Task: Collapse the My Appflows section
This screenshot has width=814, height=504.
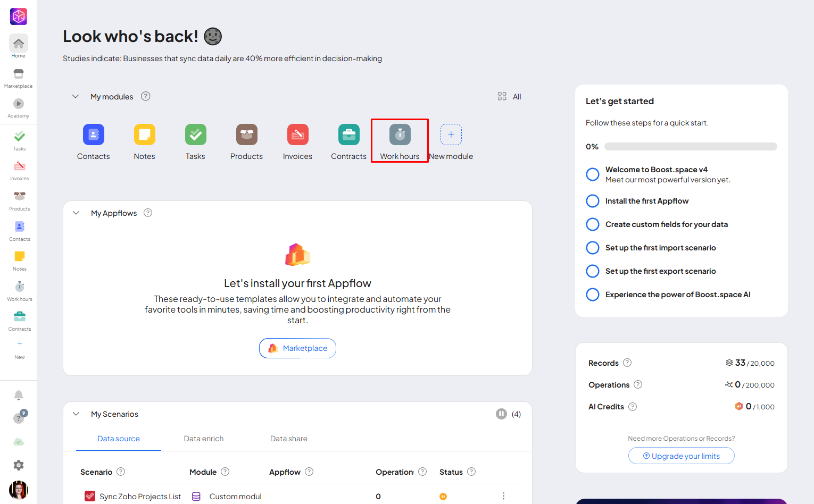Action: pos(76,213)
